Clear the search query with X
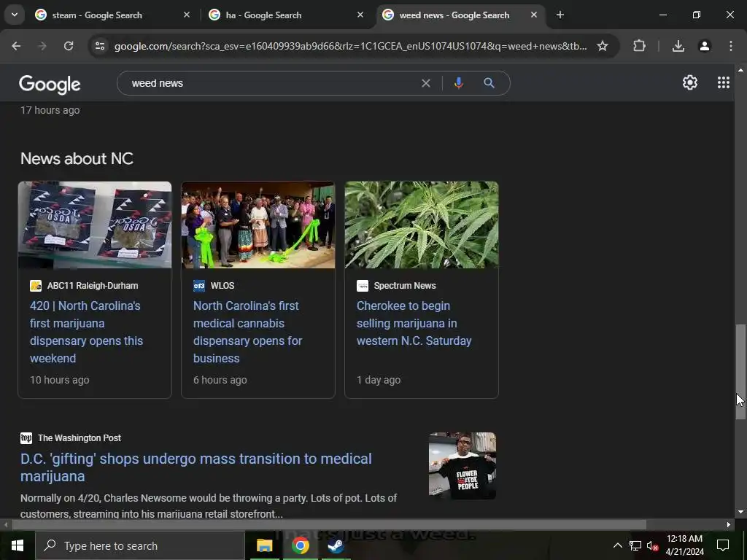The width and height of the screenshot is (747, 560). coord(426,83)
